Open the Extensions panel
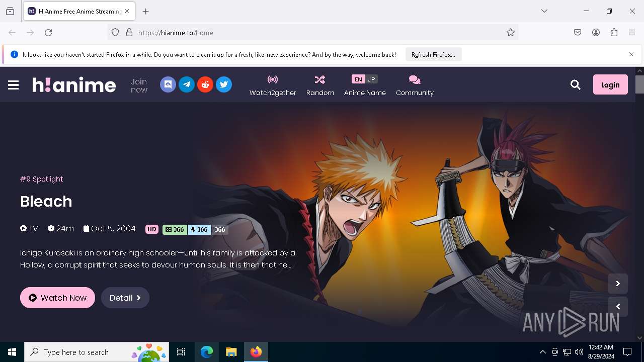The height and width of the screenshot is (362, 644). coord(614,33)
